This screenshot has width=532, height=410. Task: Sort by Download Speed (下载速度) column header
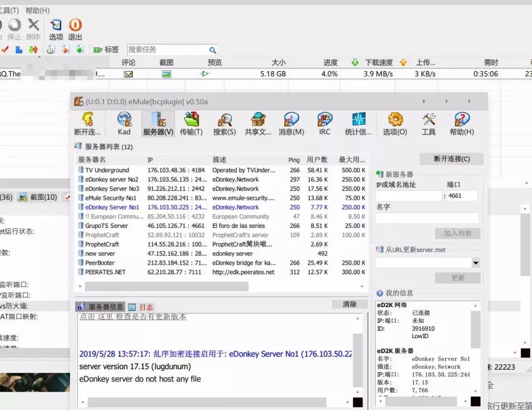coord(378,63)
